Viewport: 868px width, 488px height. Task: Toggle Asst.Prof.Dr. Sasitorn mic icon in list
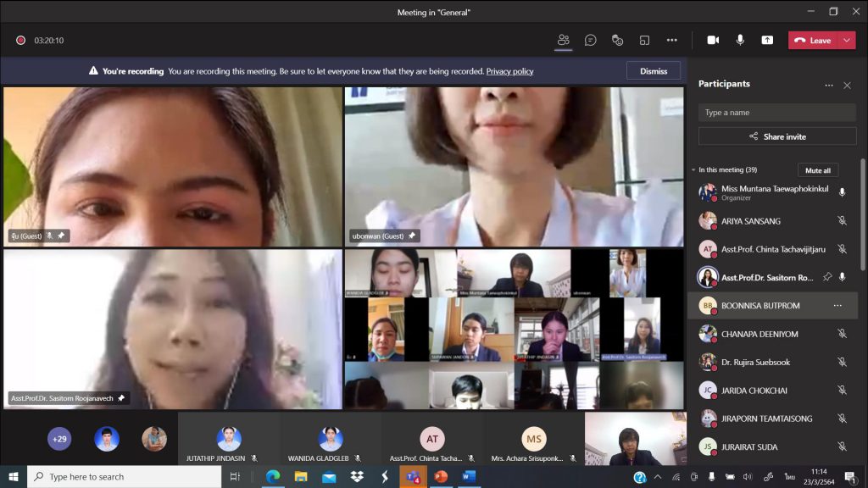842,277
